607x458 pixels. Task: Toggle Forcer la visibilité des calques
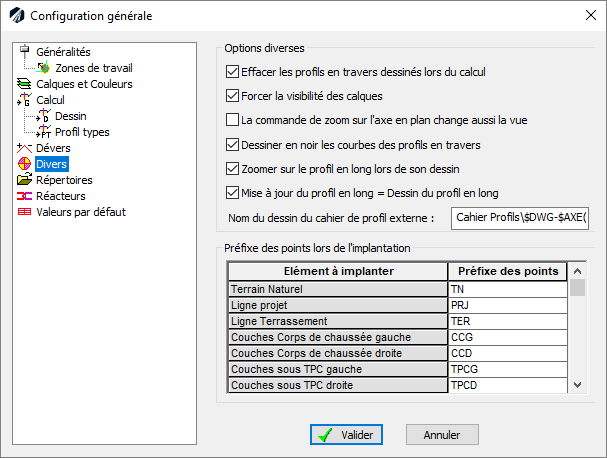point(232,97)
